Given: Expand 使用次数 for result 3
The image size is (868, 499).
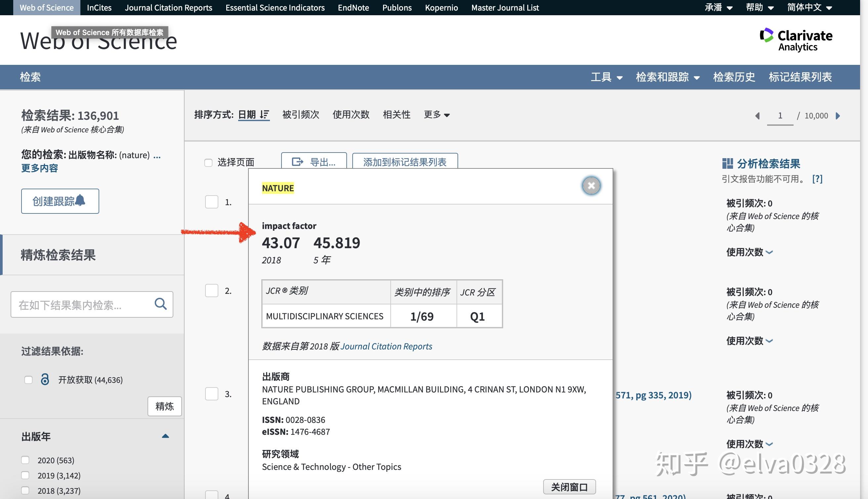Looking at the screenshot, I should (x=749, y=444).
